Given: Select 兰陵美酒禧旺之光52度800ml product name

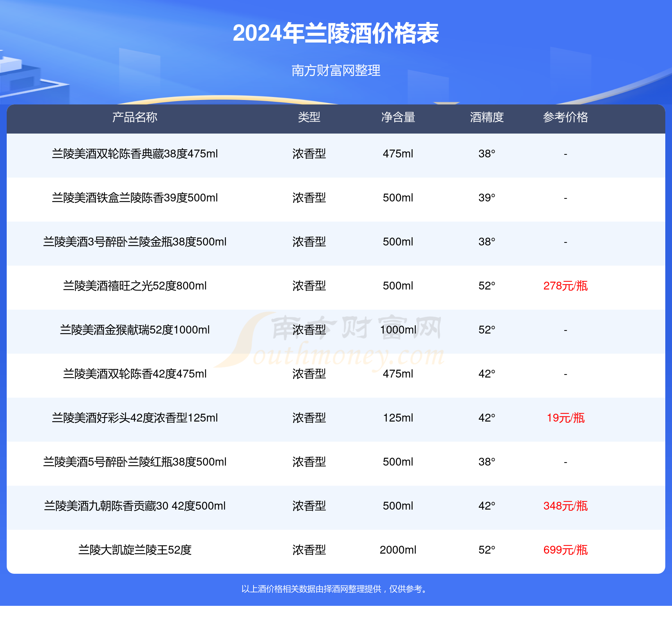Looking at the screenshot, I should click(x=135, y=286).
